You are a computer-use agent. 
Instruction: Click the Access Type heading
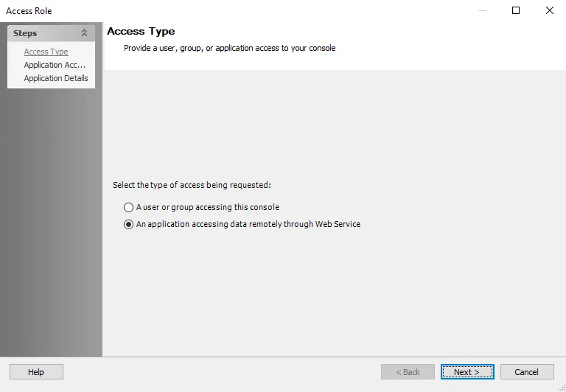(141, 32)
